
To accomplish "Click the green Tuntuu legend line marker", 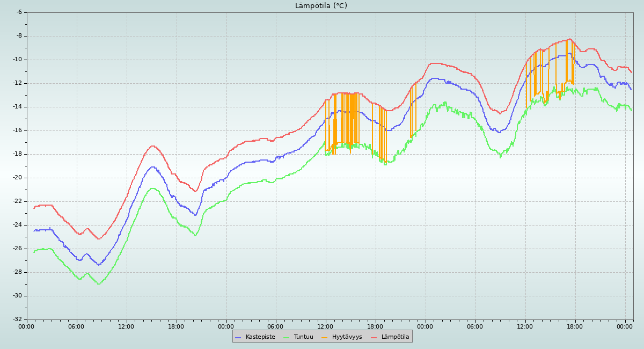I will point(286,337).
